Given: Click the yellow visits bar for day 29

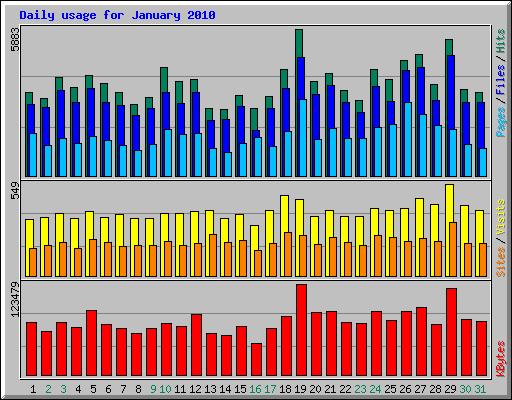Looking at the screenshot, I should [x=449, y=203].
